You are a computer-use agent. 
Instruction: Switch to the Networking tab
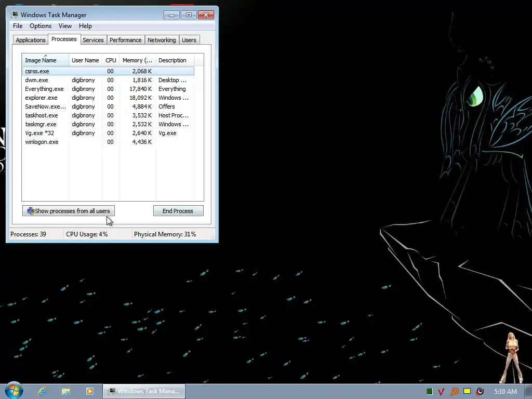(162, 40)
